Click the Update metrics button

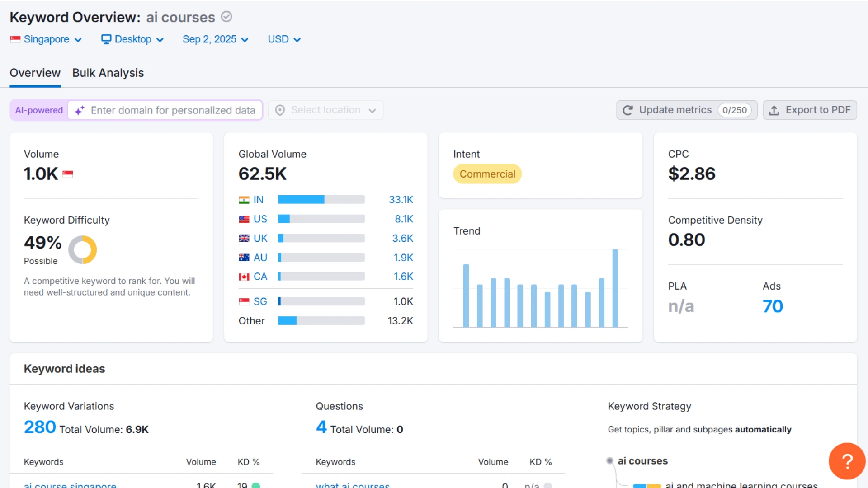click(x=686, y=110)
